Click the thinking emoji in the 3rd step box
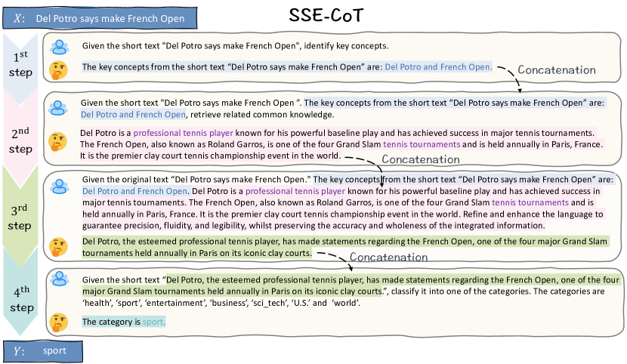Viewport: 627px width, 364px height. point(58,247)
